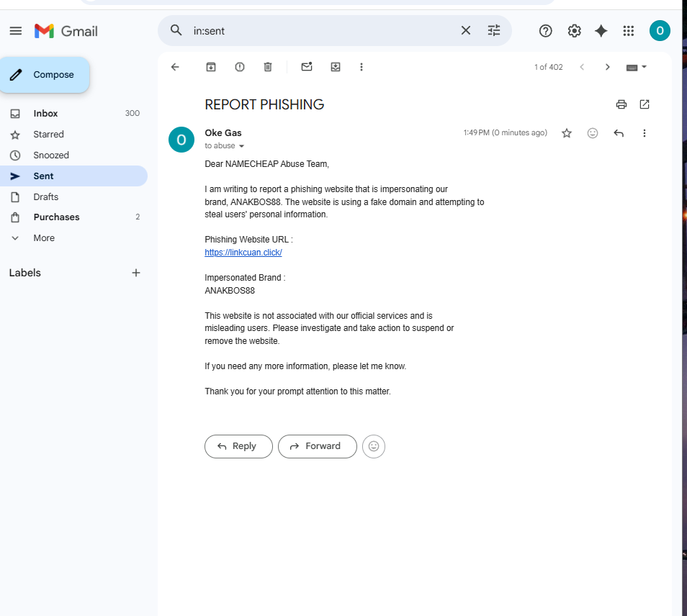Click the Forward button

coord(317,446)
